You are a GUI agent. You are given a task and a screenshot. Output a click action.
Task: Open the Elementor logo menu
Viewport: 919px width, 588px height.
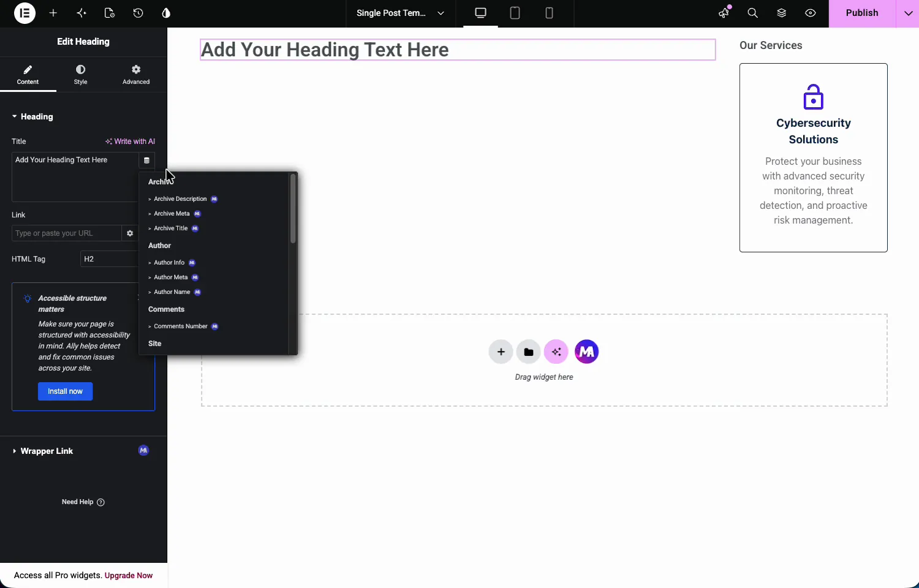coord(25,13)
